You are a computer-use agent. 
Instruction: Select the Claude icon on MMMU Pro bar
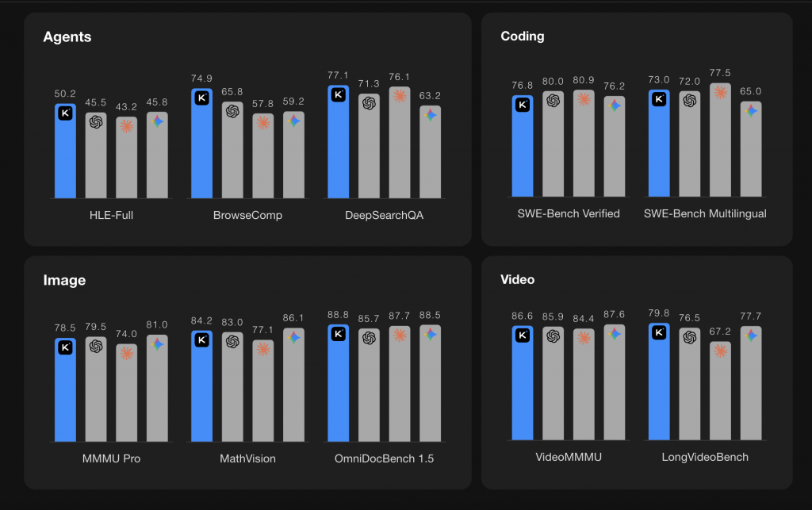(127, 353)
